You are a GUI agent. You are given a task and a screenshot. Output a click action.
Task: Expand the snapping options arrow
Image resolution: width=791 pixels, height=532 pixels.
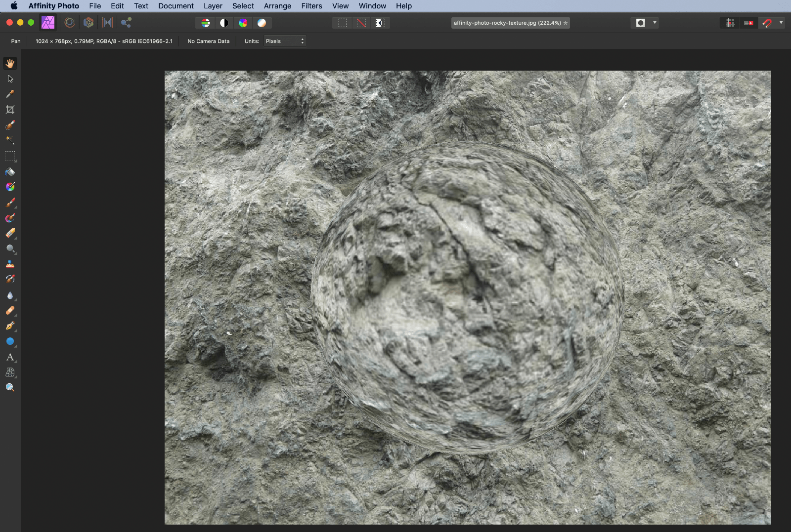(781, 23)
